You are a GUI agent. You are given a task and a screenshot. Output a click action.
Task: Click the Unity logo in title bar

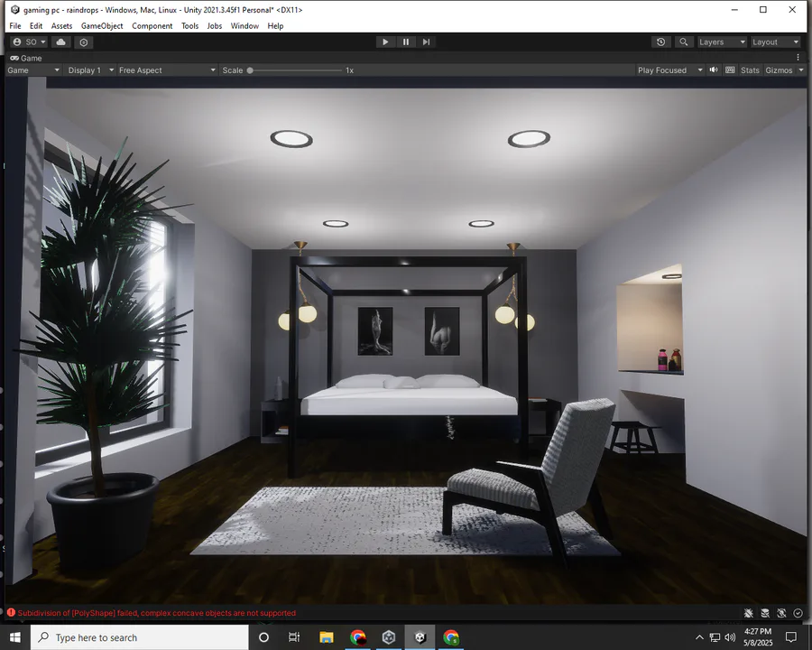click(15, 9)
